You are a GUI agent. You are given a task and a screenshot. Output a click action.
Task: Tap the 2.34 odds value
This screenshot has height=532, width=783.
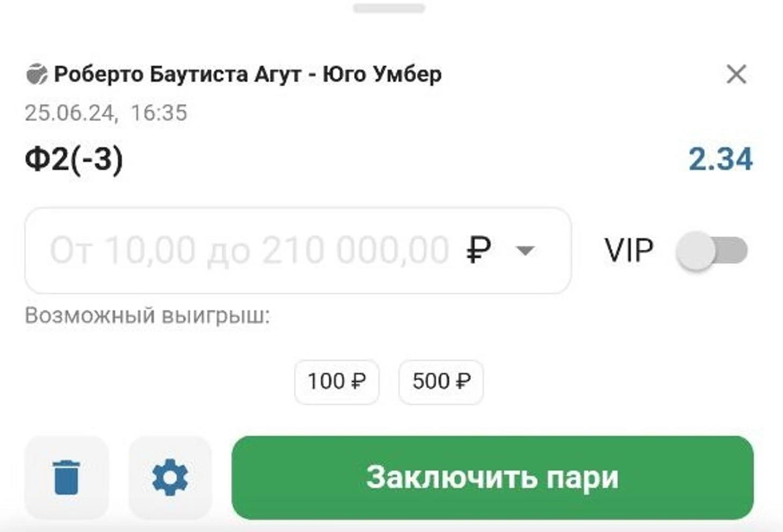pyautogui.click(x=720, y=159)
